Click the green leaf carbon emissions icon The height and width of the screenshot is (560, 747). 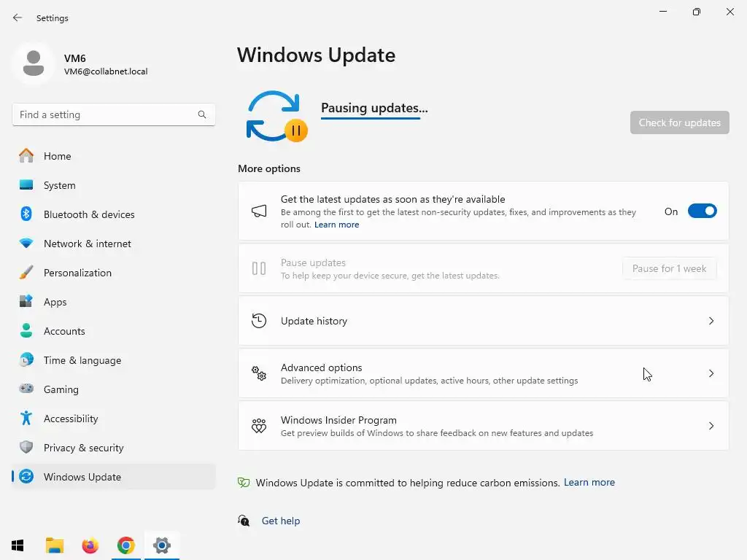click(244, 483)
